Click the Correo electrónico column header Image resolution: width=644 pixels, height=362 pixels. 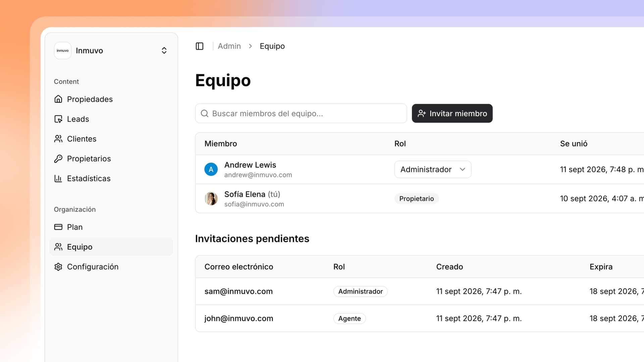click(x=239, y=267)
